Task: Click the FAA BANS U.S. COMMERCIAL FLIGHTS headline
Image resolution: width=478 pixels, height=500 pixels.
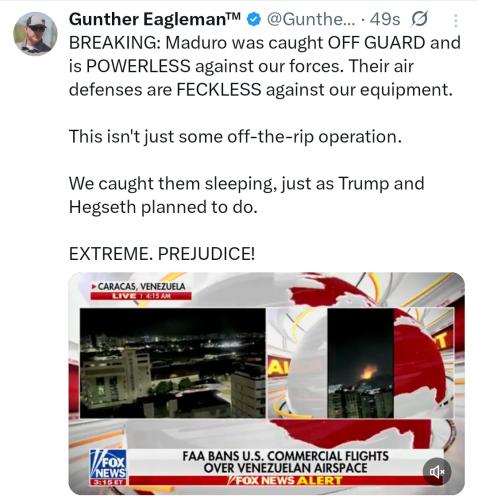Action: (x=285, y=462)
